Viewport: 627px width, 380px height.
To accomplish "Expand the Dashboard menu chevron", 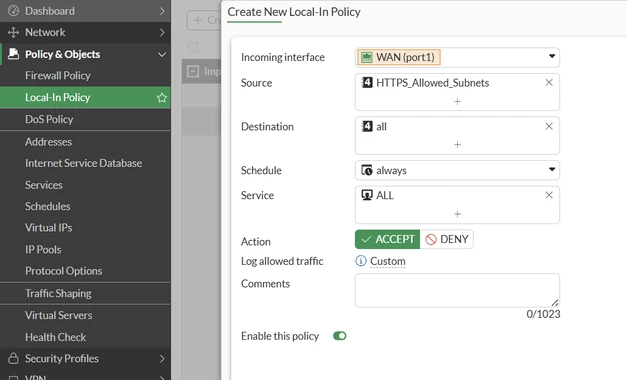I will [x=162, y=11].
